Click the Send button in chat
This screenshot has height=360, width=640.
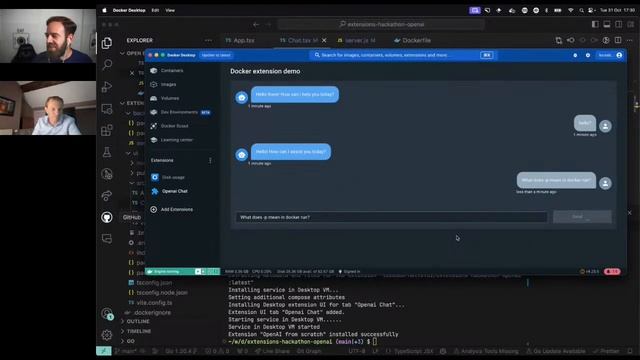click(582, 217)
